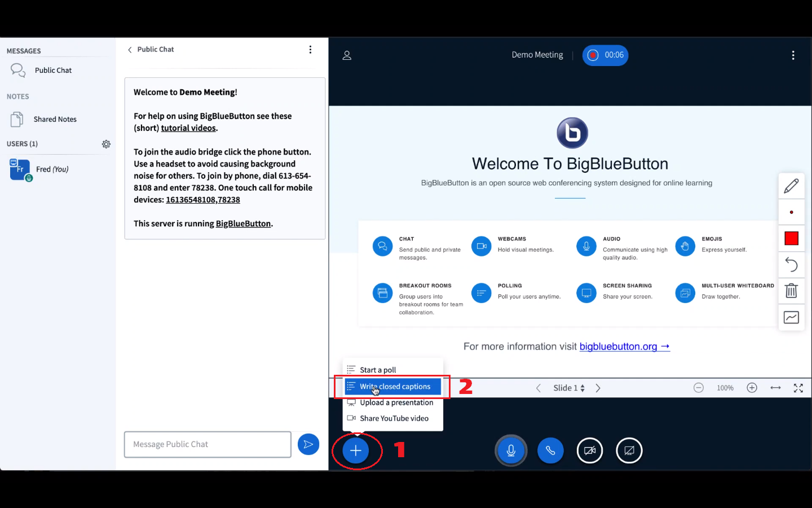Viewport: 812px width, 508px height.
Task: Open the manage users gear icon
Action: click(106, 144)
